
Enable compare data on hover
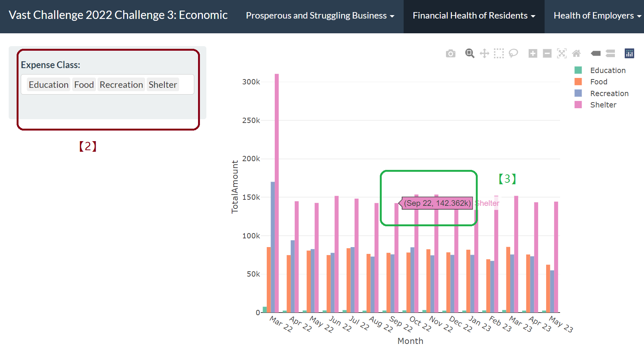tap(610, 53)
